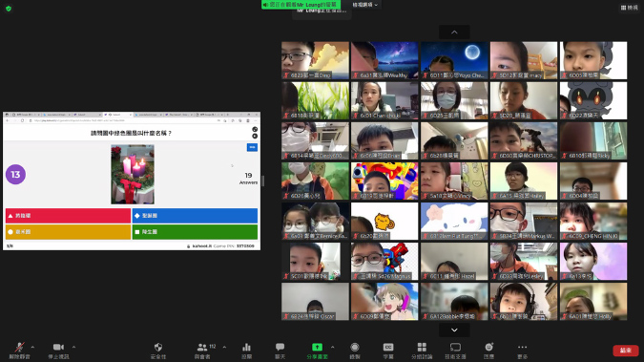644x362 pixels.
Task: Select video tile of Lesley
Action: point(524,261)
